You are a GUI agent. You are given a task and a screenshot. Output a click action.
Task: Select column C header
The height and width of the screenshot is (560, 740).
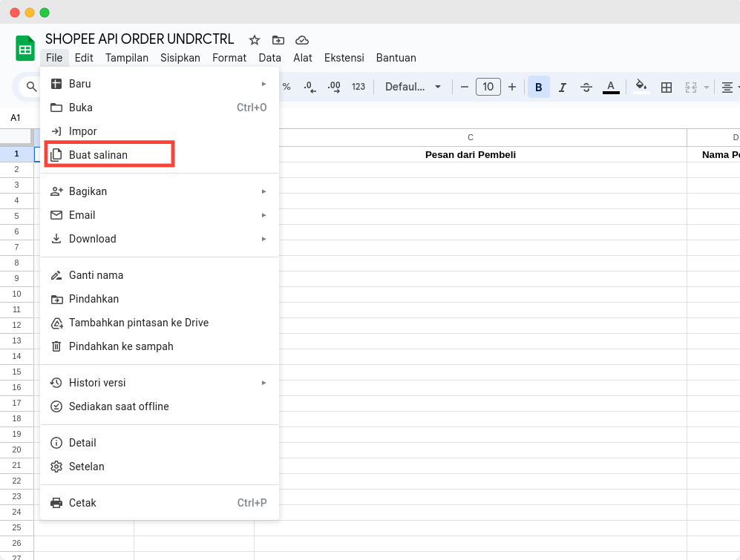471,137
